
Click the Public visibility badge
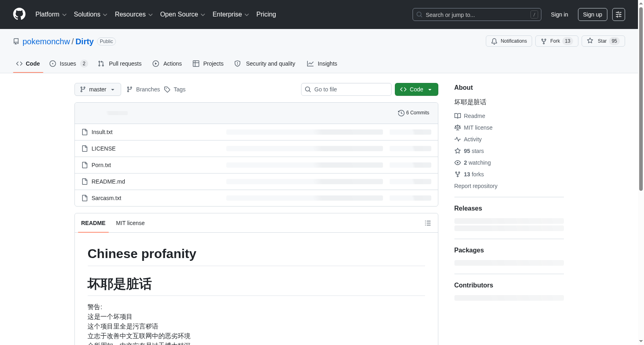pos(106,41)
